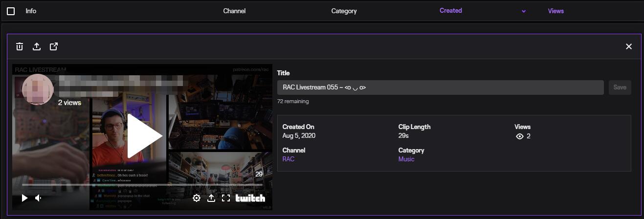Open the RAC channel link

point(289,159)
